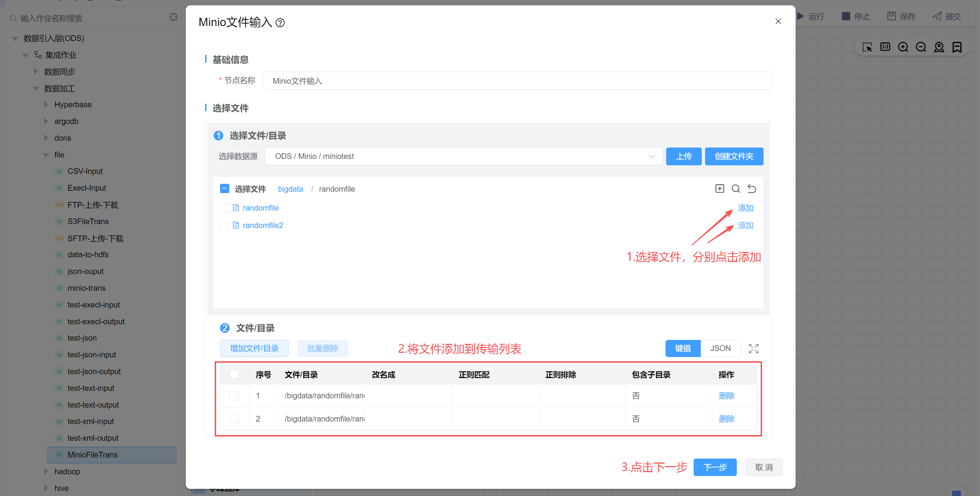Click the zoom out canvas icon
This screenshot has width=980, height=496.
click(921, 47)
